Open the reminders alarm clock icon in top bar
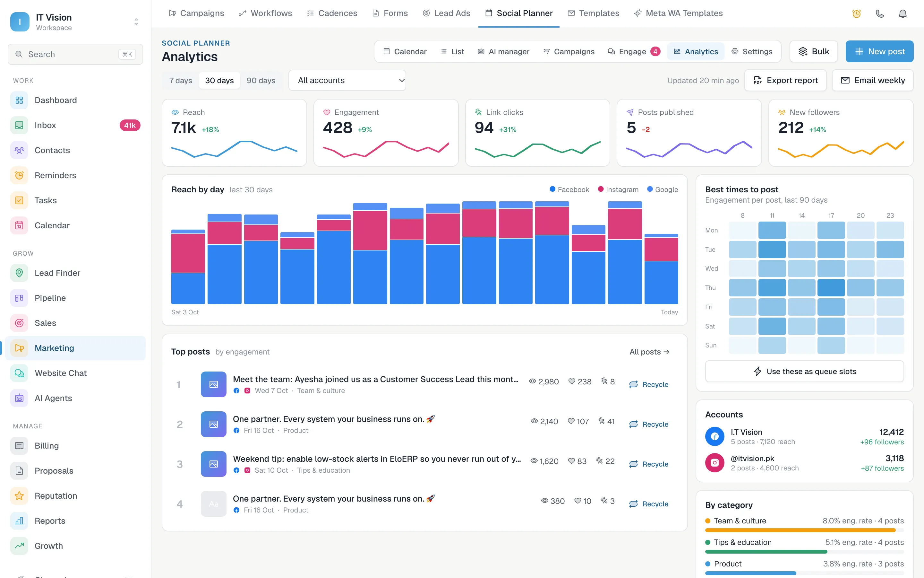The image size is (924, 578). [x=856, y=14]
